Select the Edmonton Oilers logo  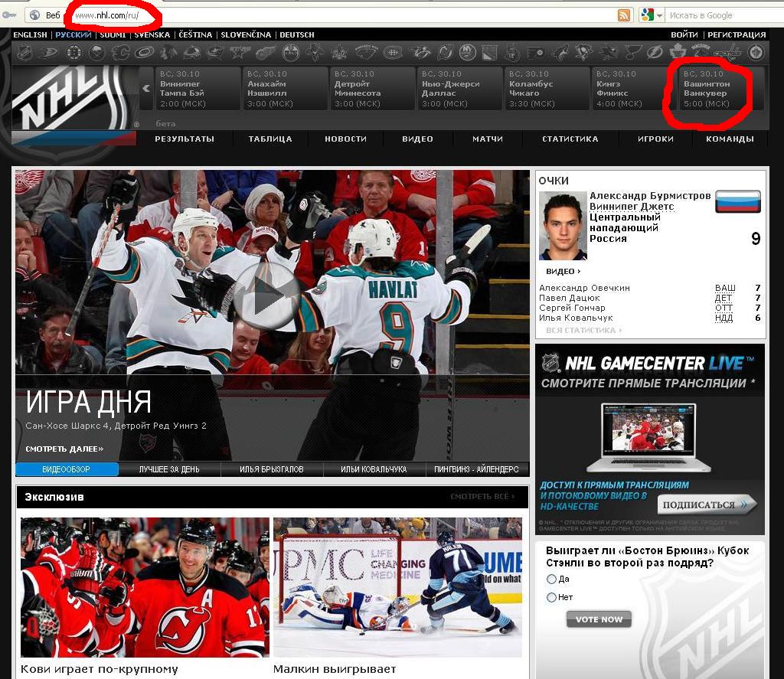(290, 52)
